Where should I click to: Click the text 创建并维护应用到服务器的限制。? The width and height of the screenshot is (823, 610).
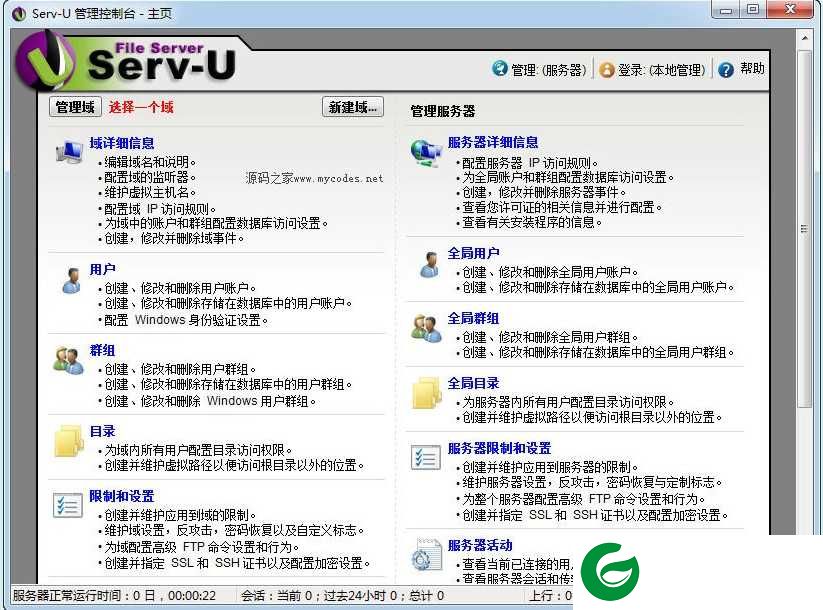[x=550, y=467]
